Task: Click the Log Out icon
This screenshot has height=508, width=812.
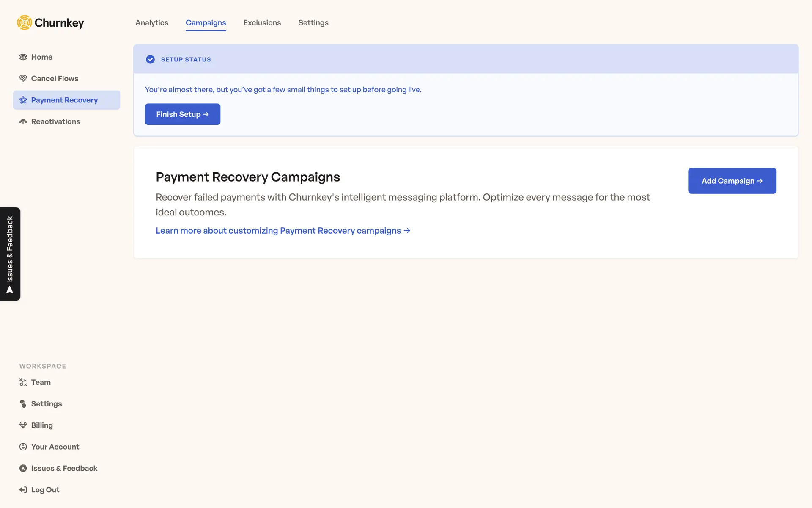Action: pyautogui.click(x=23, y=490)
